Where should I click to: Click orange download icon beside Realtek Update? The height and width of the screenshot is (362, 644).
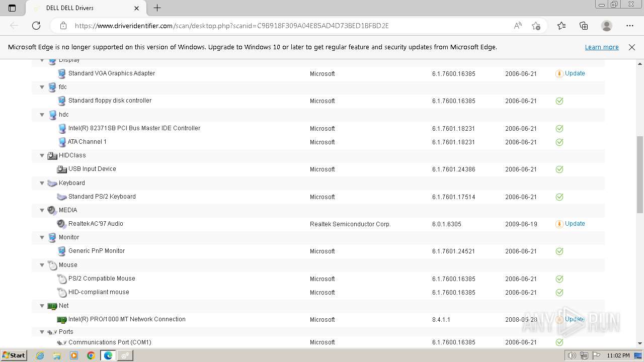pyautogui.click(x=559, y=224)
